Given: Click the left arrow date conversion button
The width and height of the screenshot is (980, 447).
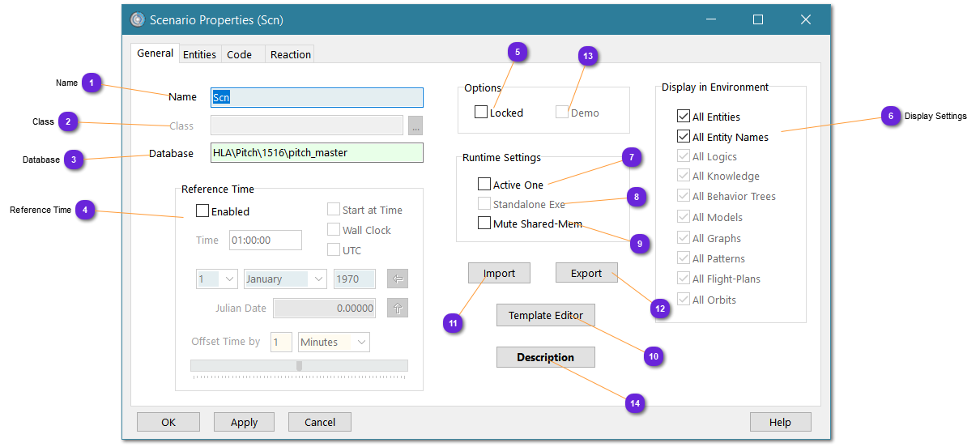Looking at the screenshot, I should tap(397, 279).
